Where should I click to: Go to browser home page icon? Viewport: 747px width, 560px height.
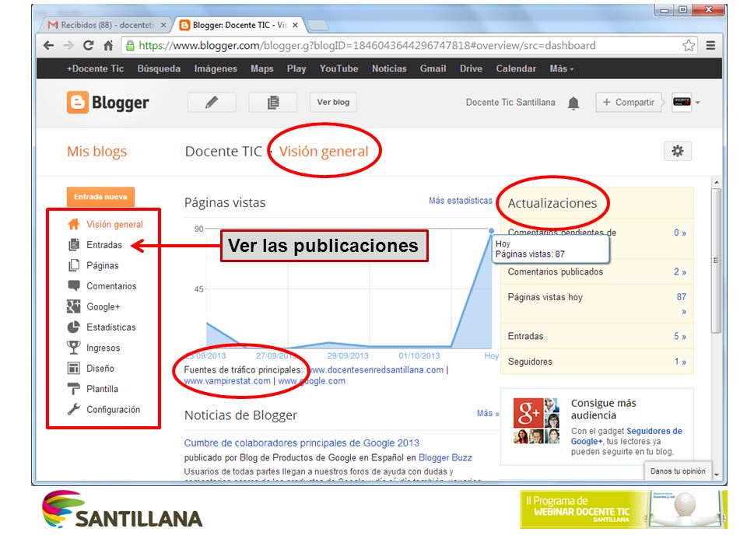pos(109,46)
